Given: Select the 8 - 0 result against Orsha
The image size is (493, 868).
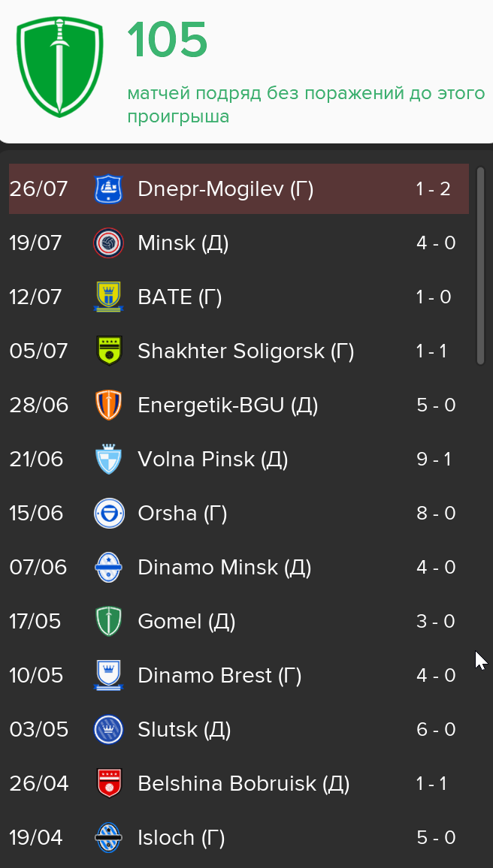Looking at the screenshot, I should coord(436,513).
